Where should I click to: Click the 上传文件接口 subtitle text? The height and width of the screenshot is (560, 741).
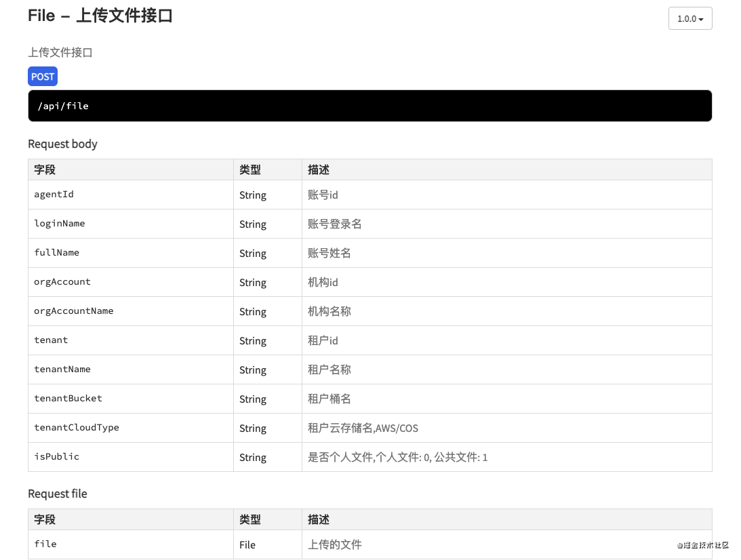tap(60, 52)
